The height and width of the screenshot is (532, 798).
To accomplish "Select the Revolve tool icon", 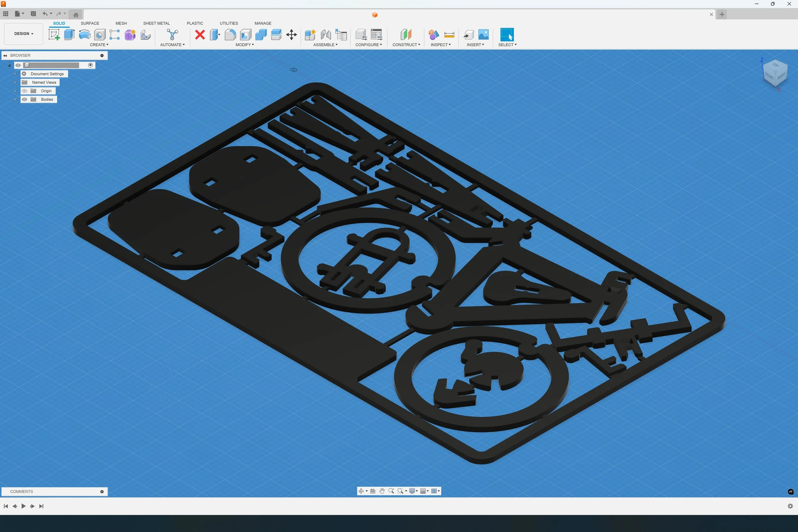I will (x=85, y=34).
